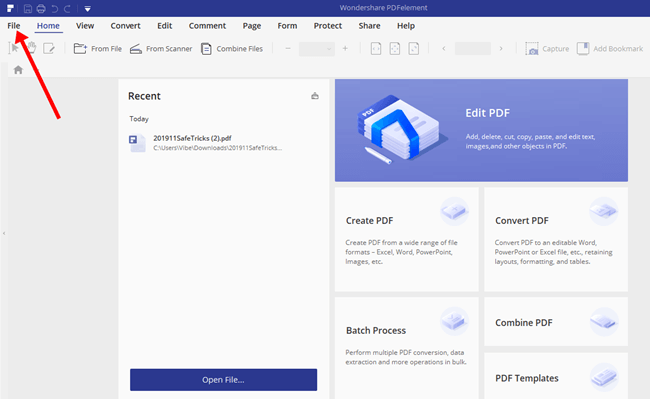The width and height of the screenshot is (650, 399).
Task: Click Combine Files in toolbar
Action: [x=232, y=49]
